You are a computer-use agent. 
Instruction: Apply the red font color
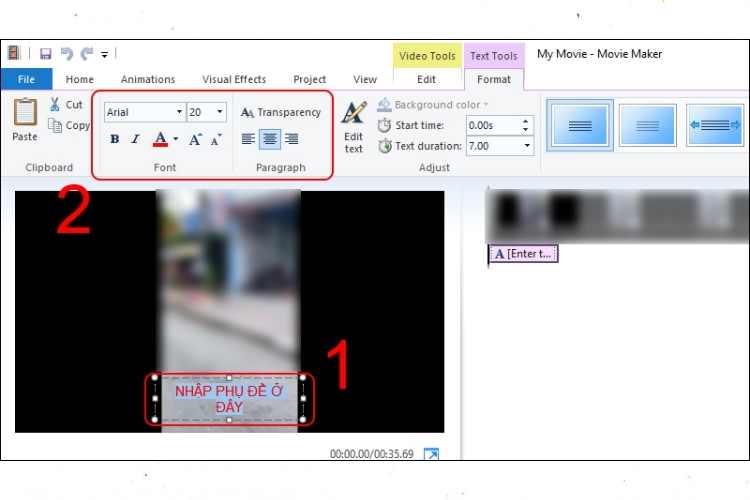coord(160,139)
